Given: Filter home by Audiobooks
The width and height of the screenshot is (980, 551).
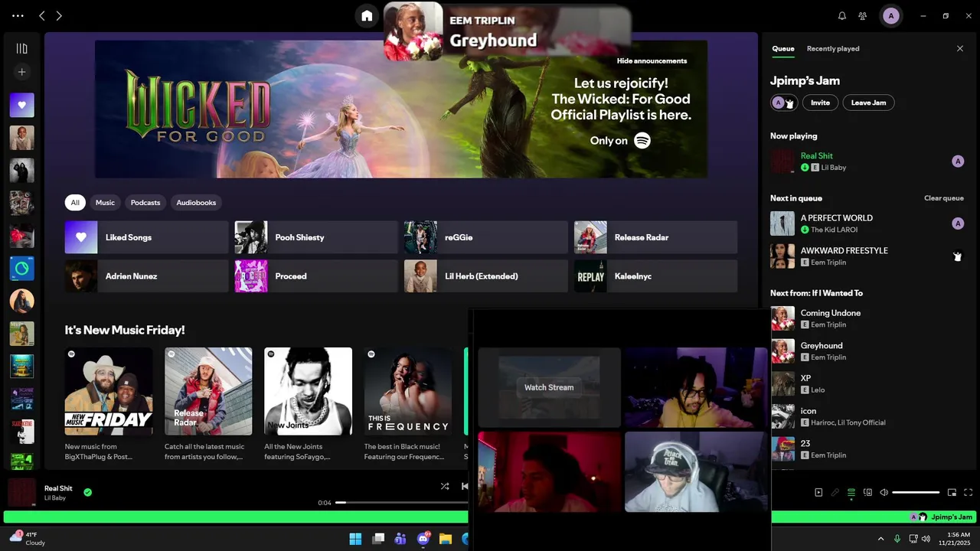Looking at the screenshot, I should [x=196, y=203].
